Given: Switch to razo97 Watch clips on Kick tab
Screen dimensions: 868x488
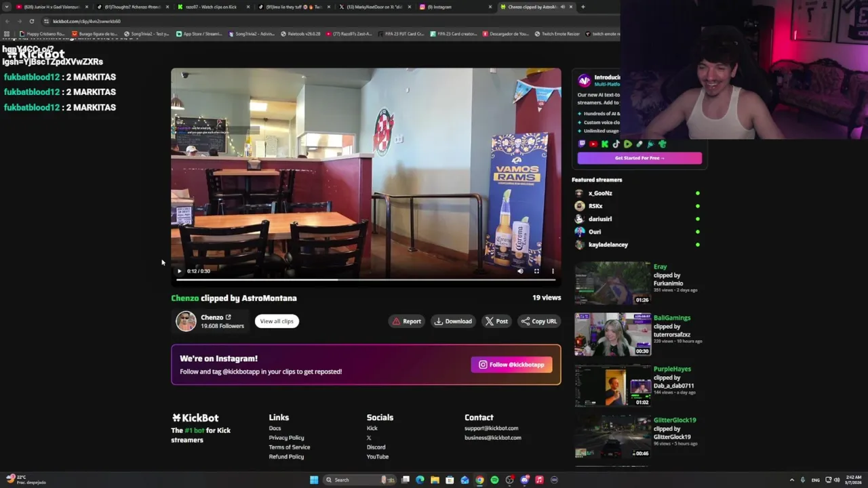Looking at the screenshot, I should [212, 7].
